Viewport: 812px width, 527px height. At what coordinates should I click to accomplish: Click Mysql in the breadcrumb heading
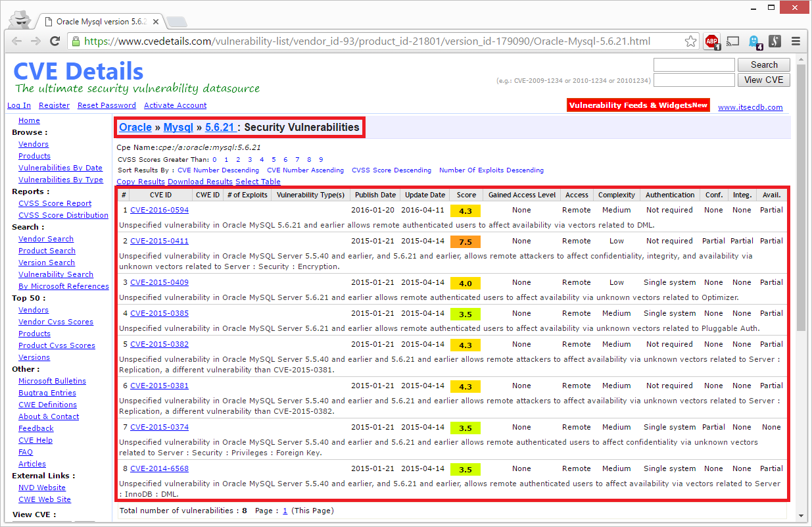point(178,127)
